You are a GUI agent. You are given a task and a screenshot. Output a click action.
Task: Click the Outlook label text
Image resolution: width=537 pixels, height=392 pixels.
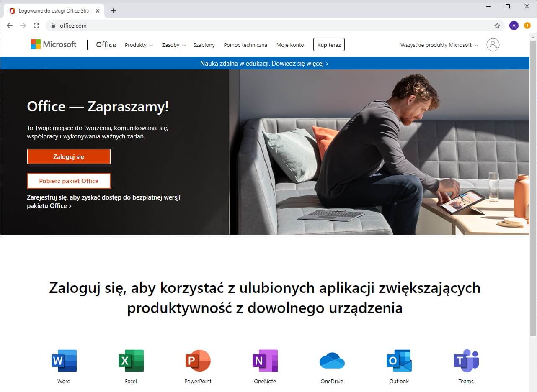399,381
